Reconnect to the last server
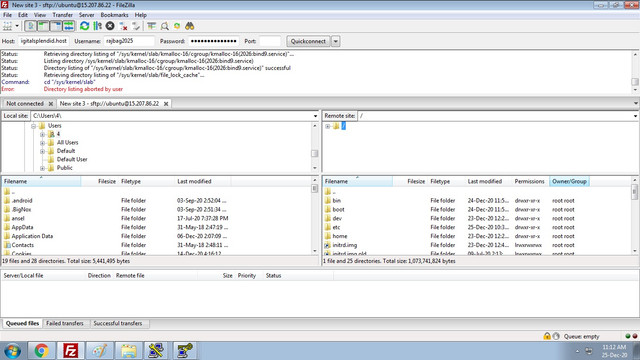Screen dimensions: 640x360 tap(136, 26)
